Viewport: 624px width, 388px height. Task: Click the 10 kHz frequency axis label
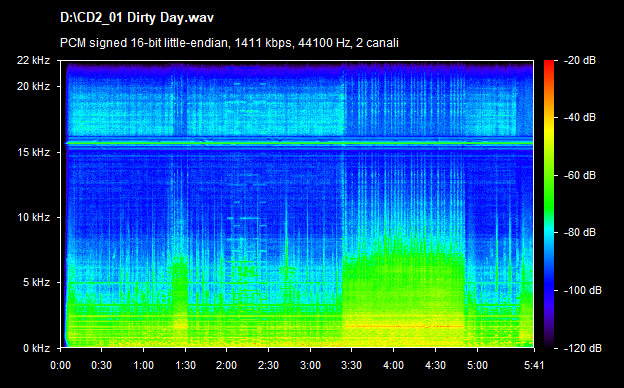pyautogui.click(x=33, y=218)
